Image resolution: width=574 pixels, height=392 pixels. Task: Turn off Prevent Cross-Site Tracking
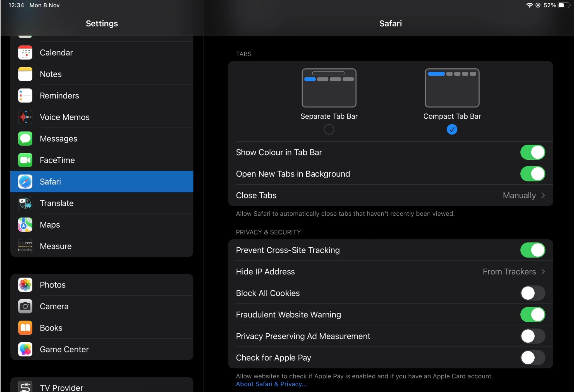pyautogui.click(x=532, y=250)
